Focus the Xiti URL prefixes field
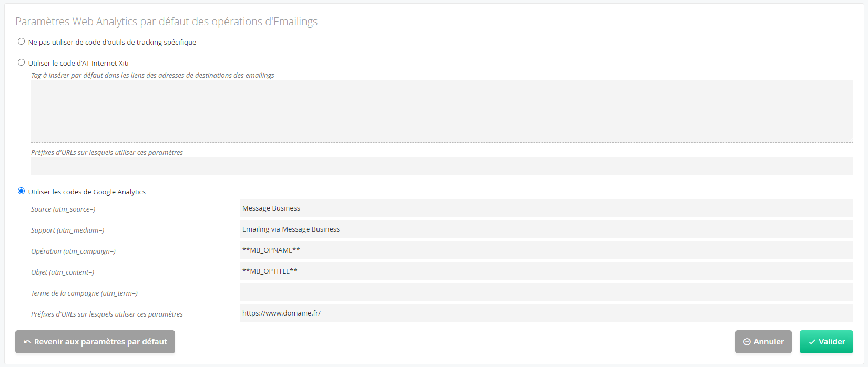 pos(442,166)
